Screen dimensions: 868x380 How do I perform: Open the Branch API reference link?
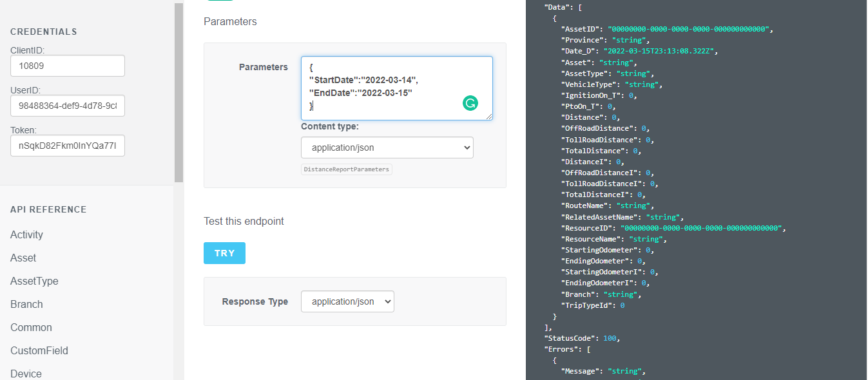pos(26,304)
